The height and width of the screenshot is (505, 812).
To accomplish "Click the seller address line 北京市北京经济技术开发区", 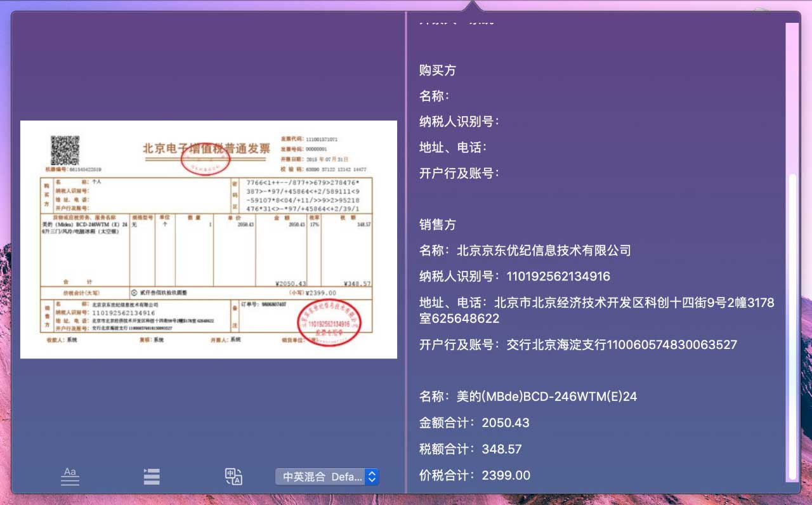I will point(597,310).
